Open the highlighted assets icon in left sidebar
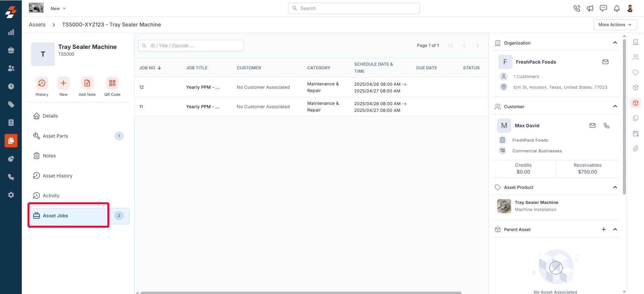 tap(11, 141)
